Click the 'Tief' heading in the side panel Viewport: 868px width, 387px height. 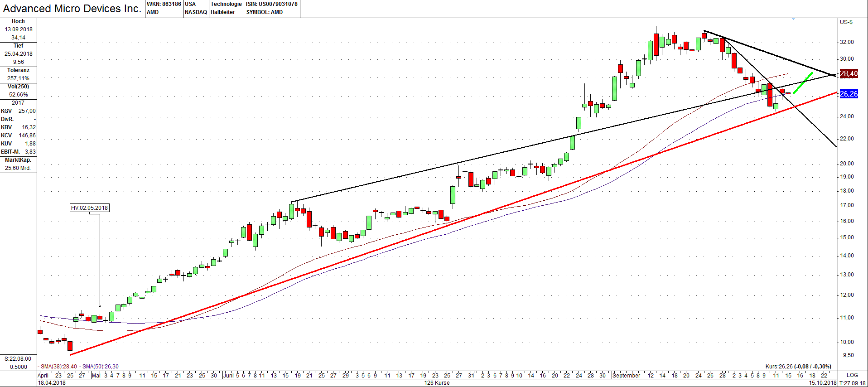pyautogui.click(x=18, y=46)
